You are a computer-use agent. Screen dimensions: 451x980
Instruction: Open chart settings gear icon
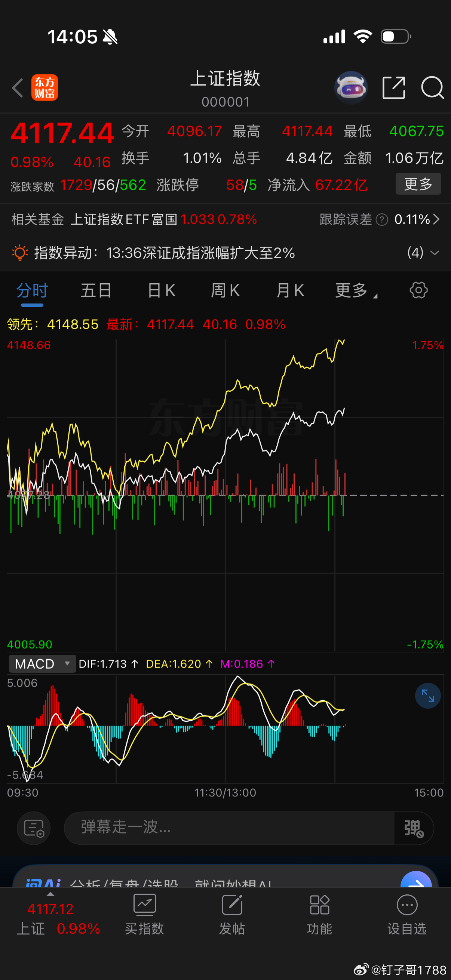tap(418, 290)
